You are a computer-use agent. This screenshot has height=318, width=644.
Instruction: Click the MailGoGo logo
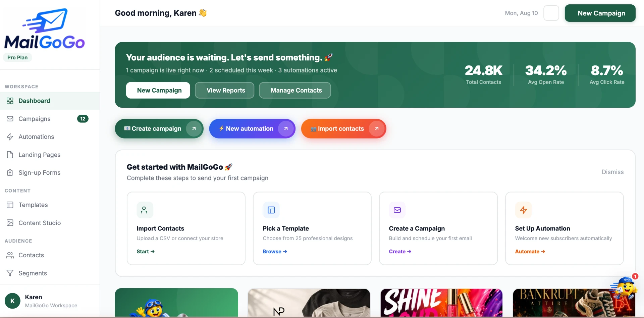tap(45, 29)
